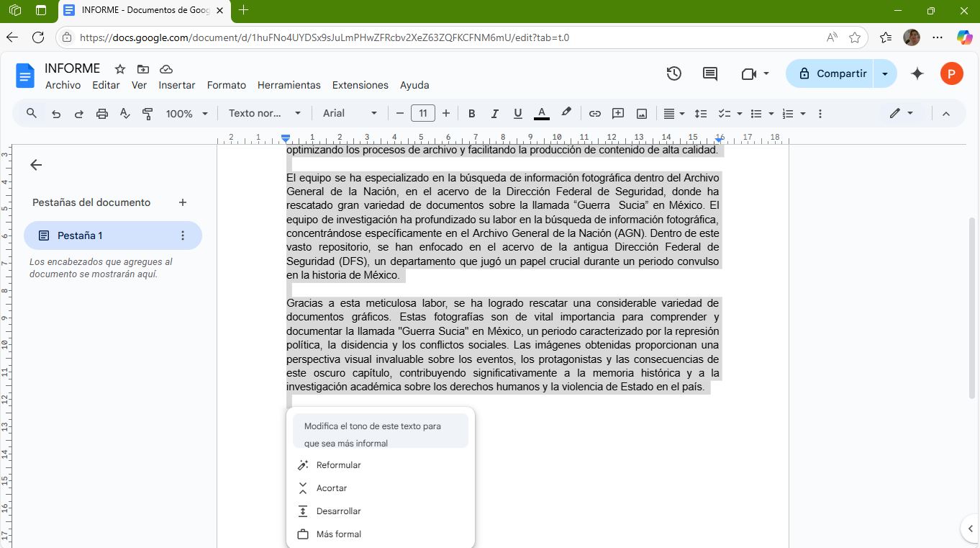Screen dimensions: 980x548
Task: Open the version history clock icon
Action: tap(673, 73)
